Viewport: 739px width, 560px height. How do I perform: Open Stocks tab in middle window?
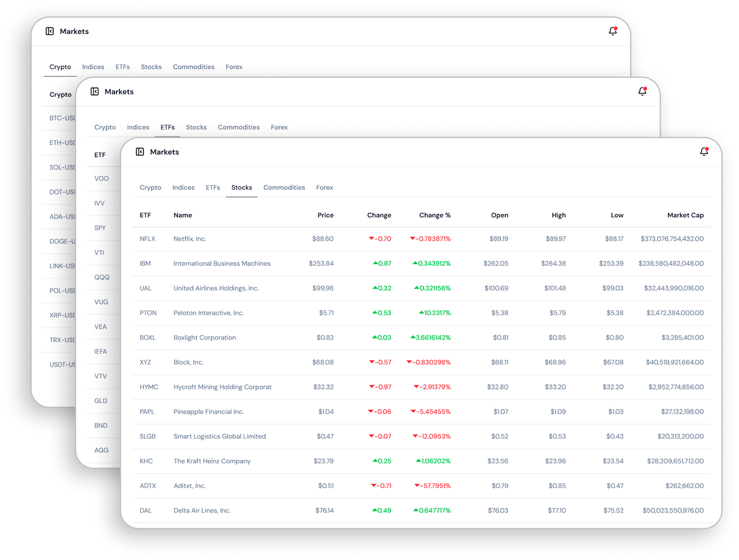click(196, 127)
